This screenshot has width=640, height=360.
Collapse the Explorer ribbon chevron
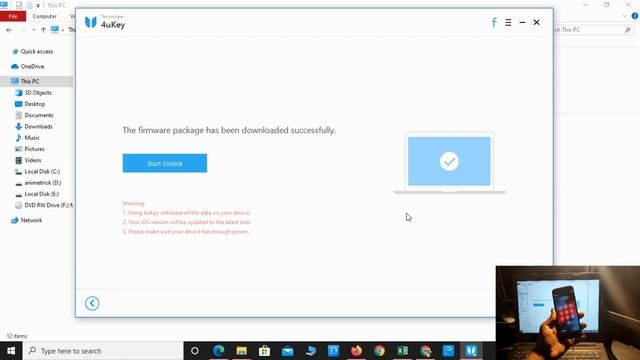click(x=624, y=16)
